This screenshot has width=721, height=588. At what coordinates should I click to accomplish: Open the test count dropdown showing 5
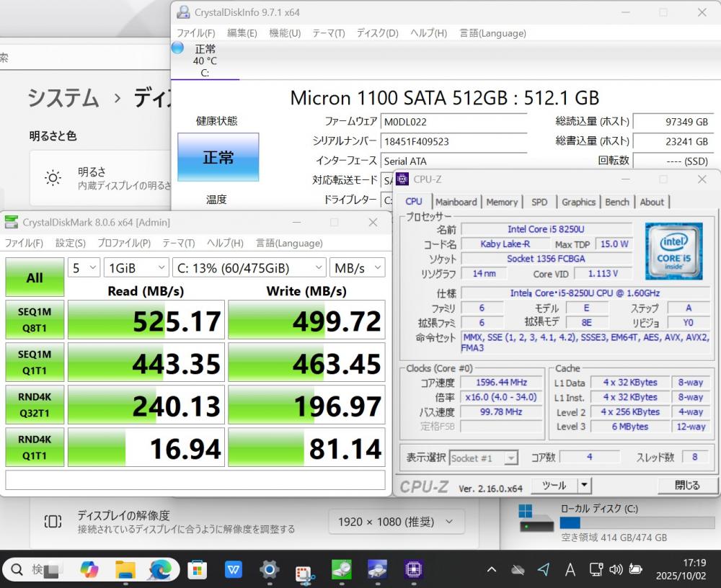coord(84,268)
